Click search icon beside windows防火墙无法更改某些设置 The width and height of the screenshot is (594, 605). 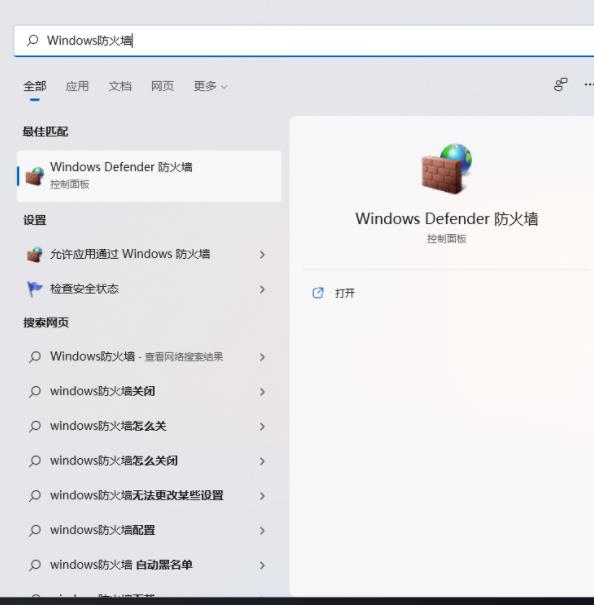pyautogui.click(x=35, y=495)
